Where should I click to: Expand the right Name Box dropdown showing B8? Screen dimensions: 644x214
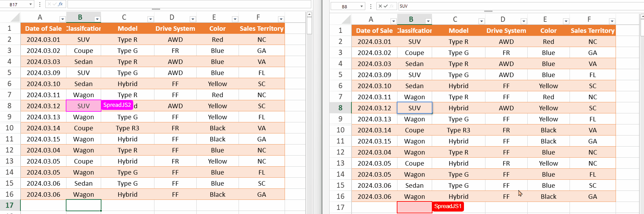[361, 7]
